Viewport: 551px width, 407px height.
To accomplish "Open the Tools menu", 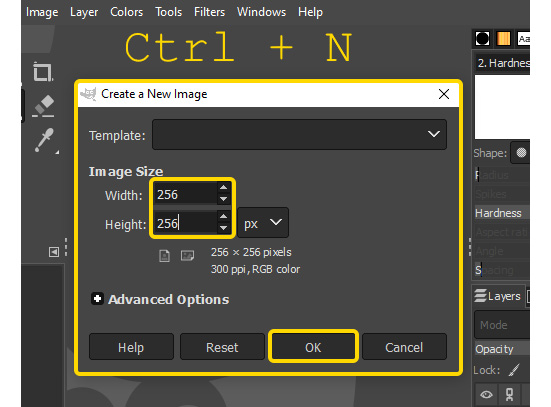I will click(169, 12).
